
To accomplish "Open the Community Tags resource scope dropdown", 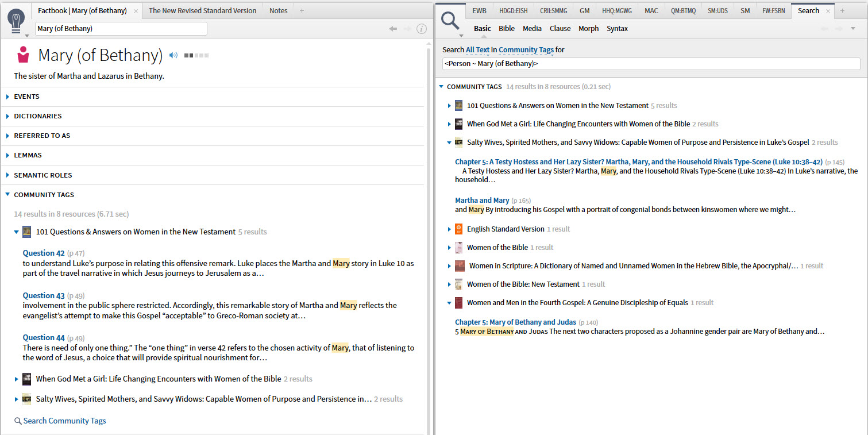I will [526, 50].
